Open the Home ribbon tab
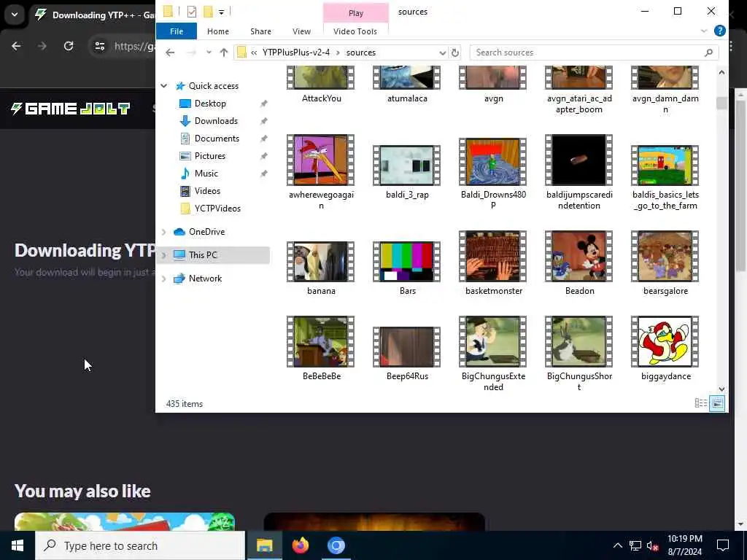The image size is (747, 560). tap(218, 31)
